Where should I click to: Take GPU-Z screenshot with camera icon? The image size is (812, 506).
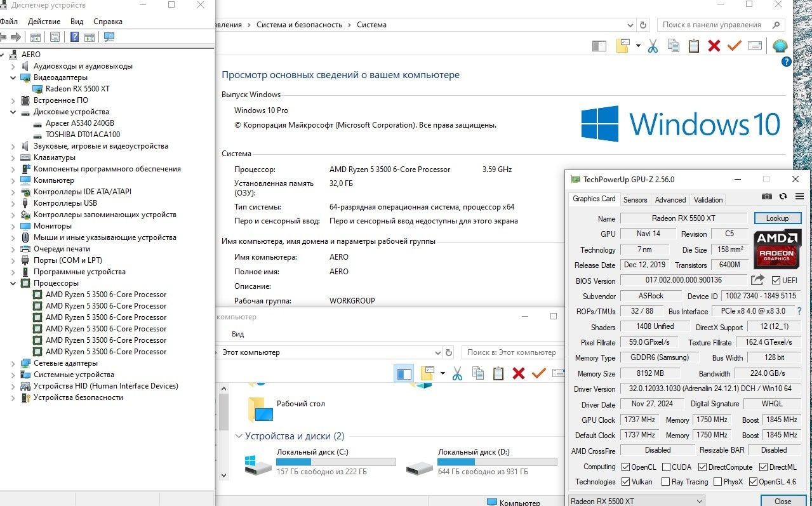pyautogui.click(x=767, y=197)
